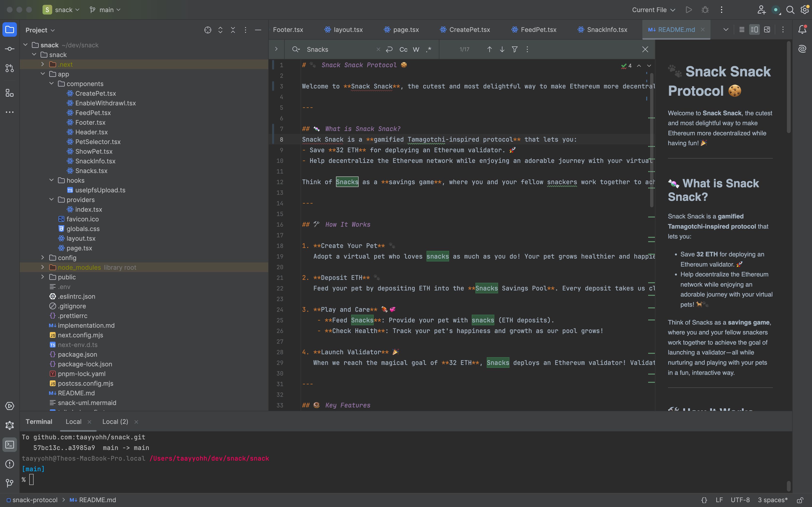The image size is (812, 507).
Task: Expand the node_modules folder
Action: [x=43, y=267]
